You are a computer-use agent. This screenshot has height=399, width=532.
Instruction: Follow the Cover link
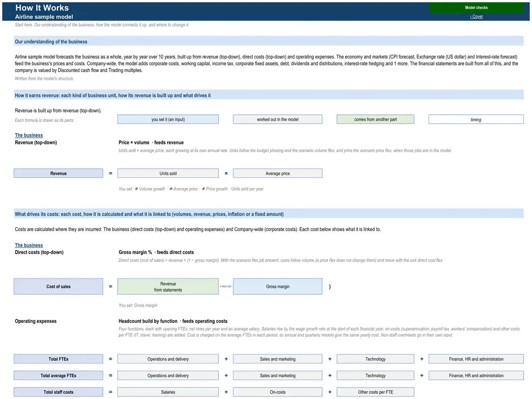[477, 16]
